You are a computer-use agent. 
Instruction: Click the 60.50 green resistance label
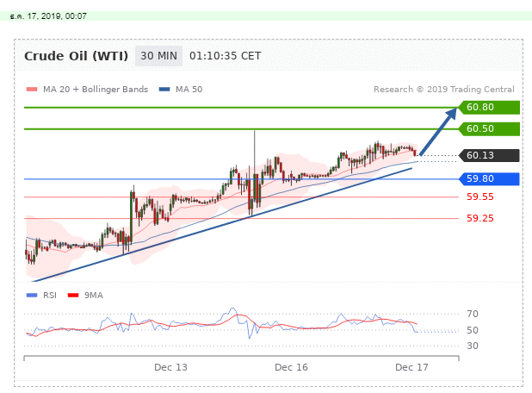[x=489, y=129]
